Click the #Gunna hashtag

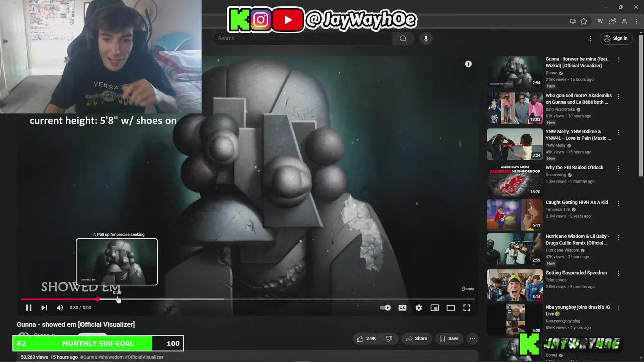pyautogui.click(x=88, y=357)
